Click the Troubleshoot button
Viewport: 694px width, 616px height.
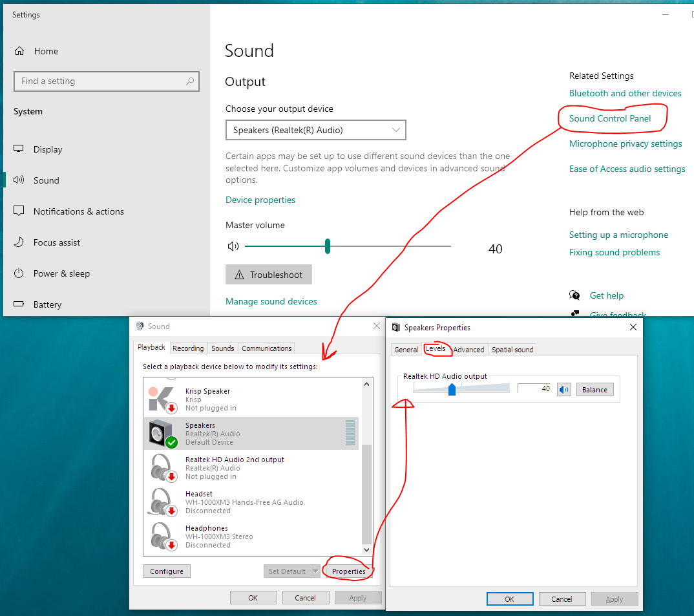pyautogui.click(x=268, y=274)
